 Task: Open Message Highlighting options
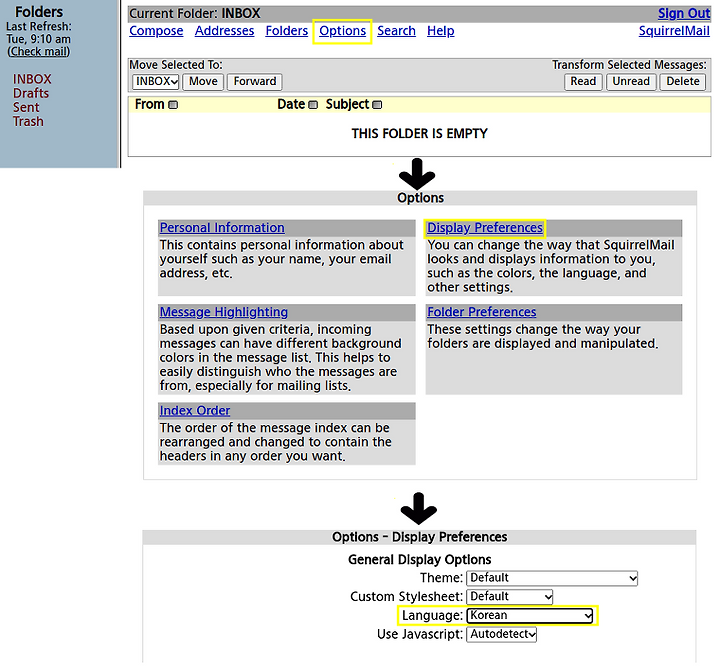(x=224, y=312)
